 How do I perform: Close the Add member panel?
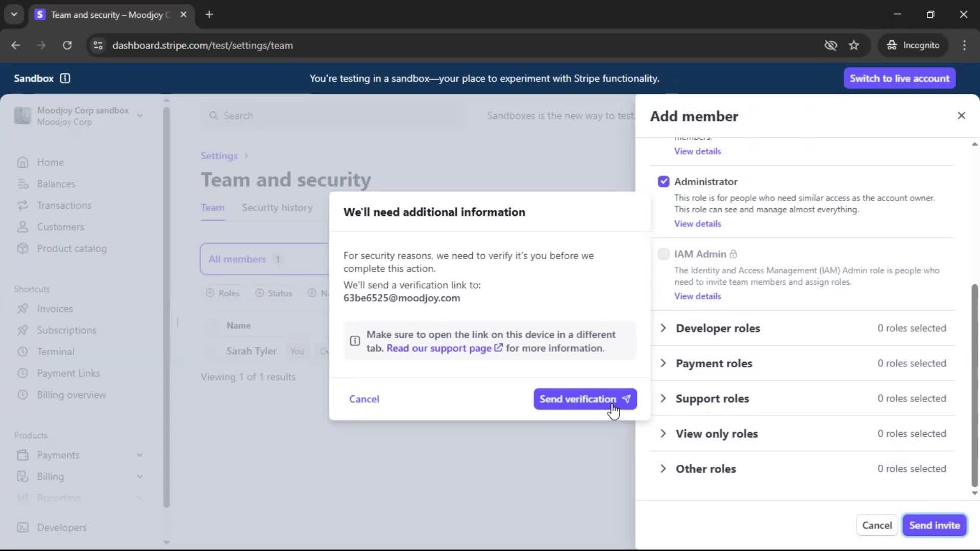tap(961, 116)
